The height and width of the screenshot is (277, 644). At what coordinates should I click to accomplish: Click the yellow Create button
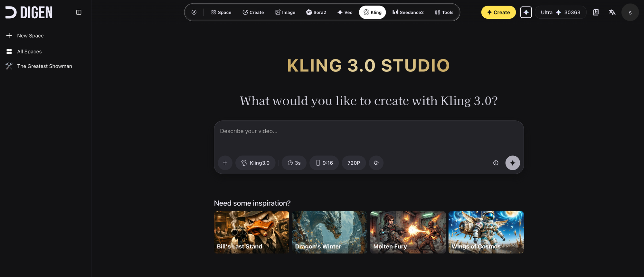(x=498, y=12)
